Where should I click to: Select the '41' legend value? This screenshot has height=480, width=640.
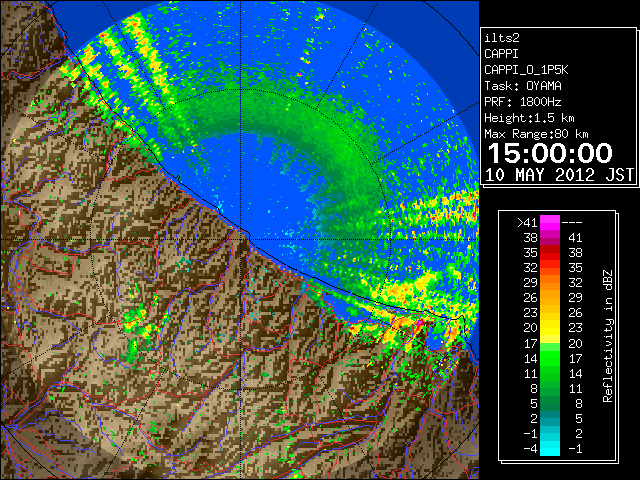click(x=575, y=238)
